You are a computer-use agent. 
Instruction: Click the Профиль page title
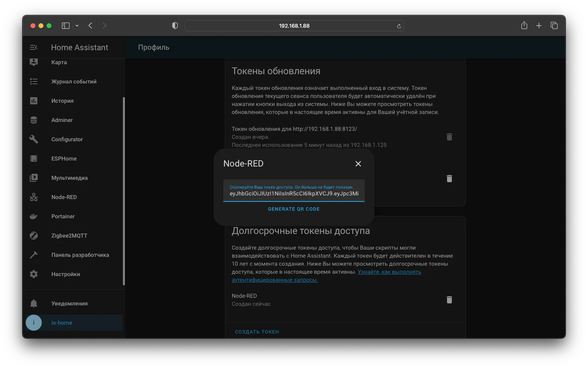coord(154,47)
